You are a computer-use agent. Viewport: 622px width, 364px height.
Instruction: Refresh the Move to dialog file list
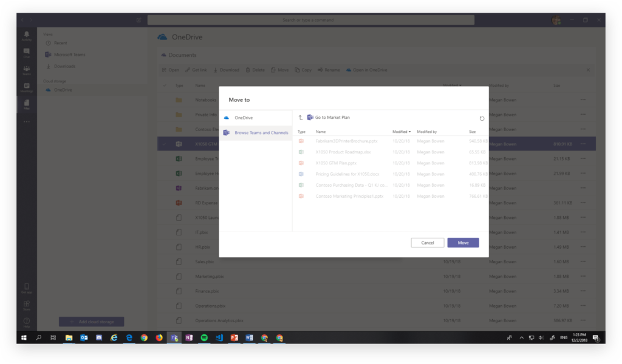(x=482, y=118)
